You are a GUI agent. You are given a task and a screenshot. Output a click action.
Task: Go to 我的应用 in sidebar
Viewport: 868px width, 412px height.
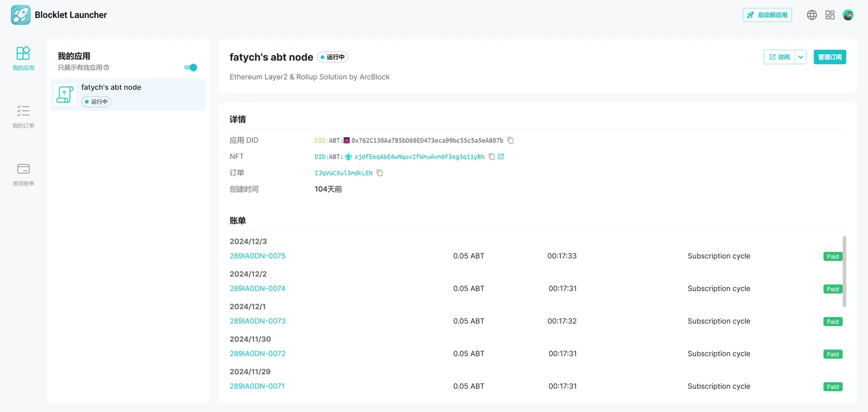(23, 59)
